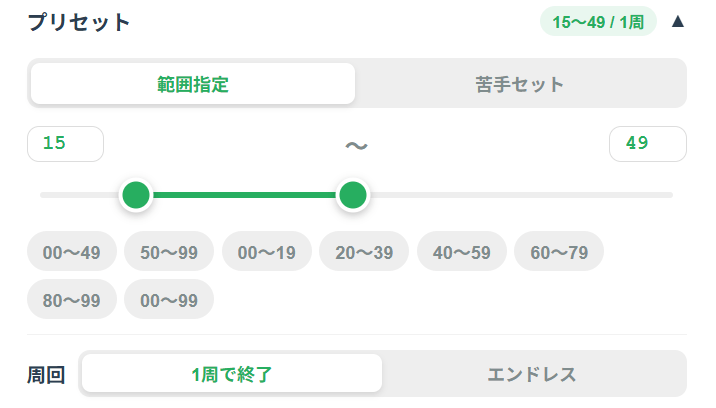The width and height of the screenshot is (716, 408).
Task: Select the 00〜99 full range chip
Action: tap(169, 299)
